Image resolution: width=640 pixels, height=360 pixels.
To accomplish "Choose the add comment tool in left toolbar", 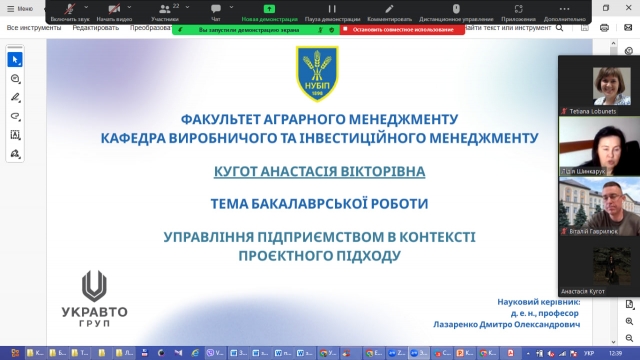I will pyautogui.click(x=15, y=78).
